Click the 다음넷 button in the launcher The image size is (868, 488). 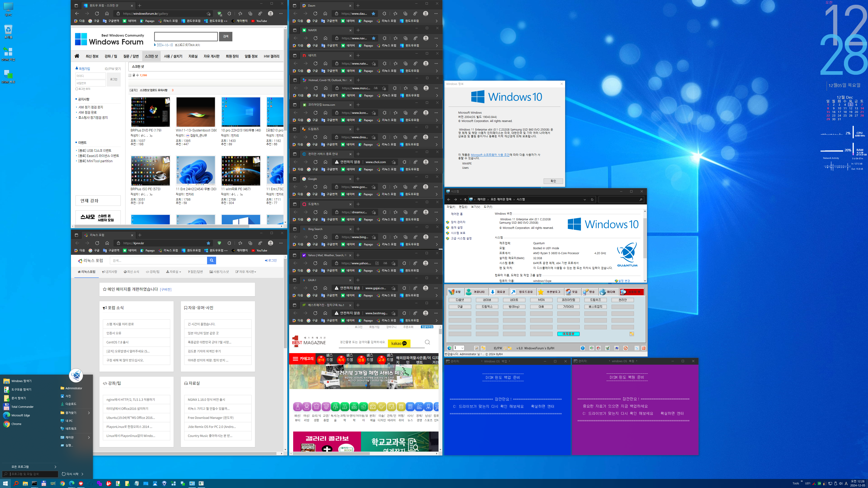[460, 300]
